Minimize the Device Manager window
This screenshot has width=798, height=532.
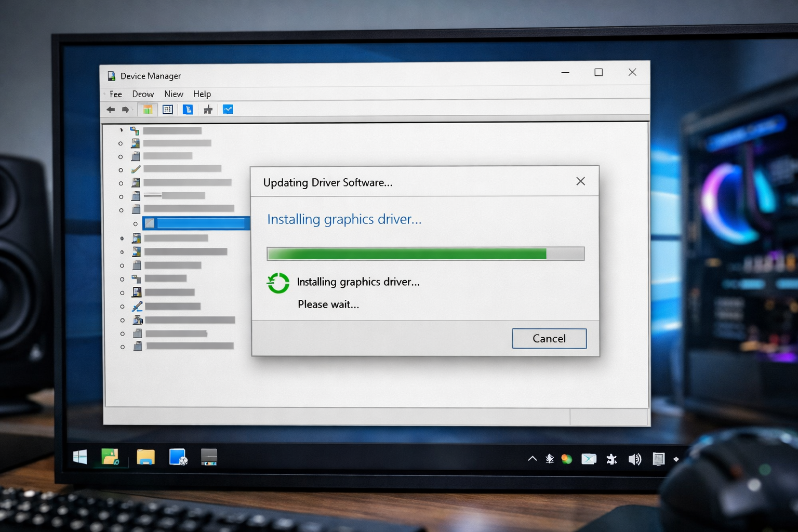(x=565, y=72)
